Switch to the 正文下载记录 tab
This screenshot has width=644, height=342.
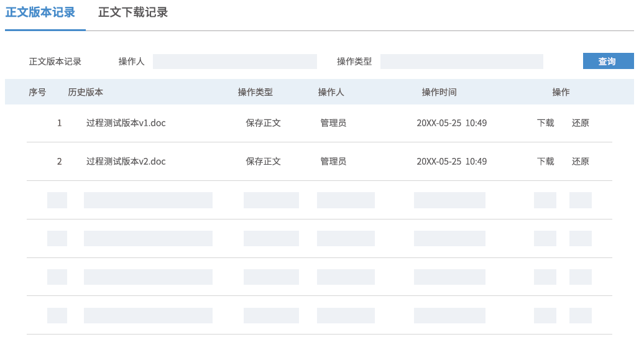[133, 12]
